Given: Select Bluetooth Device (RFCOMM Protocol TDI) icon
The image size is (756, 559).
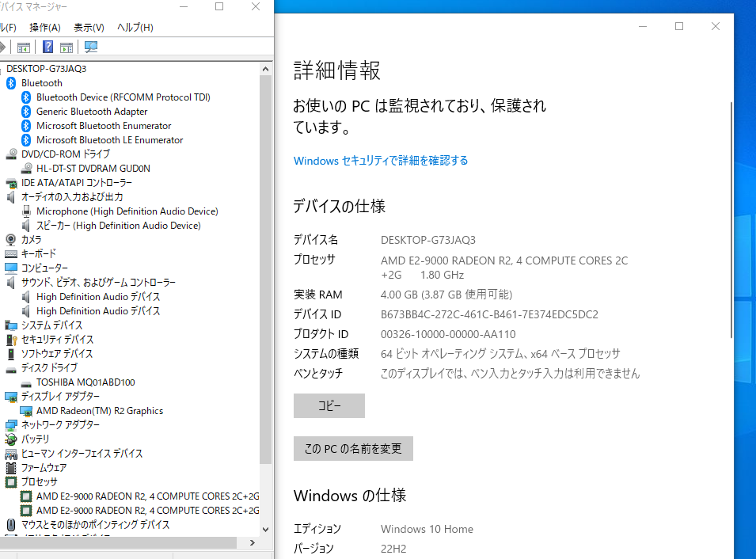Looking at the screenshot, I should (26, 97).
